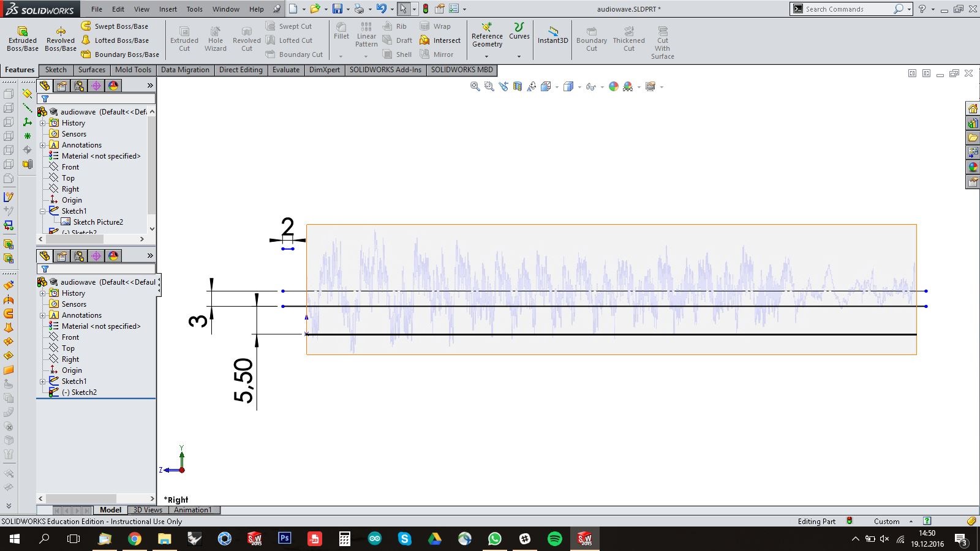Click the Fillet tool
This screenshot has height=551, width=980.
pos(341,31)
